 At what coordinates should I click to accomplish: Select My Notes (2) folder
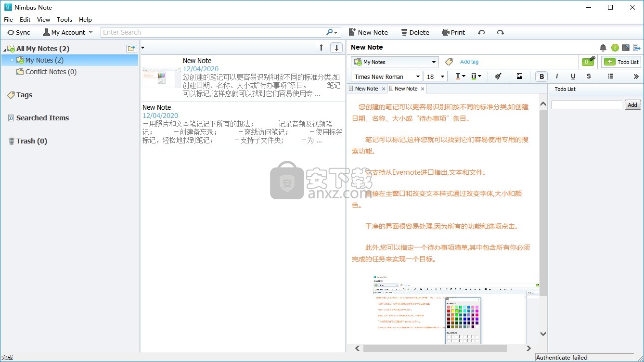click(70, 60)
